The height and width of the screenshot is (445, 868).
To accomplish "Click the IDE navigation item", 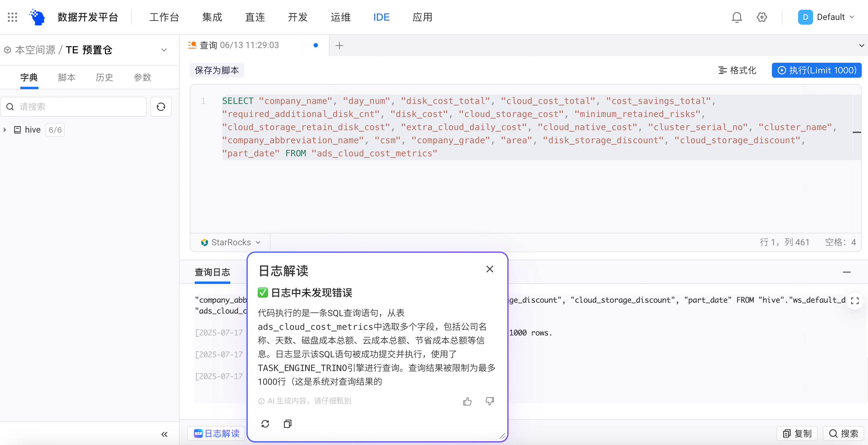I will pos(381,17).
